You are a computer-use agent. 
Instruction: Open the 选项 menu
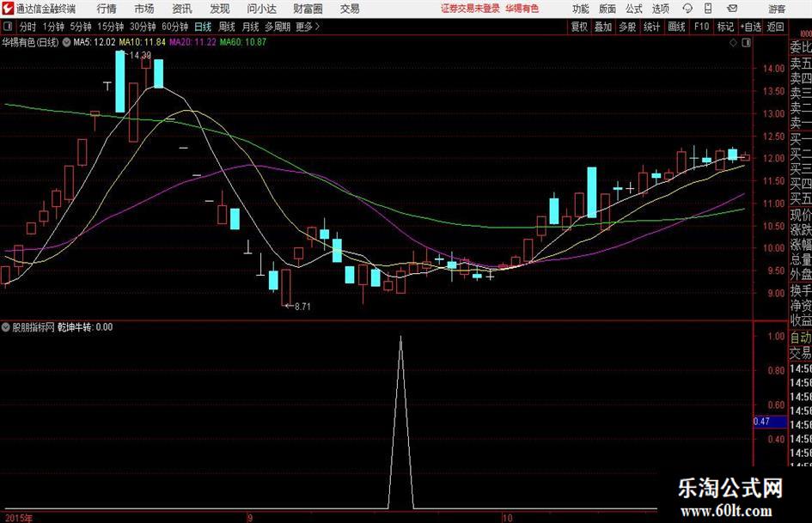point(660,9)
